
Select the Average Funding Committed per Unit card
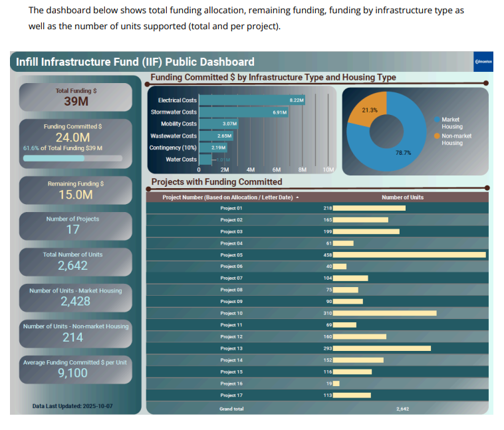coord(73,368)
